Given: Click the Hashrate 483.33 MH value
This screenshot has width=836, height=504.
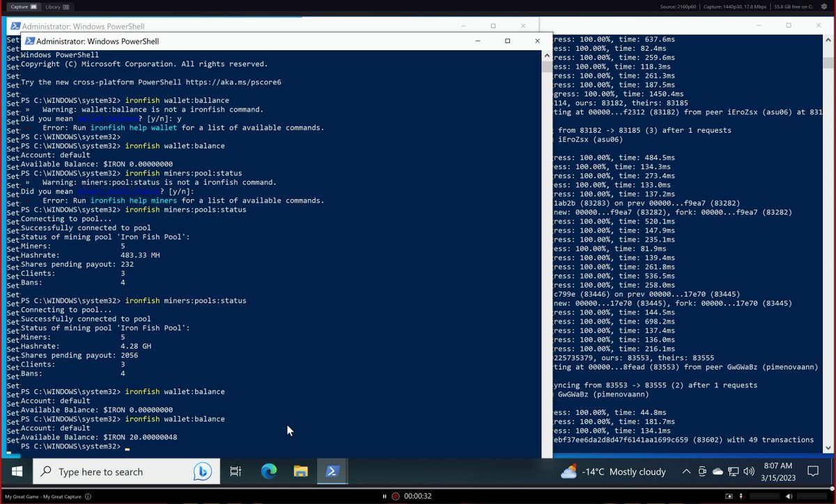Looking at the screenshot, I should point(141,255).
